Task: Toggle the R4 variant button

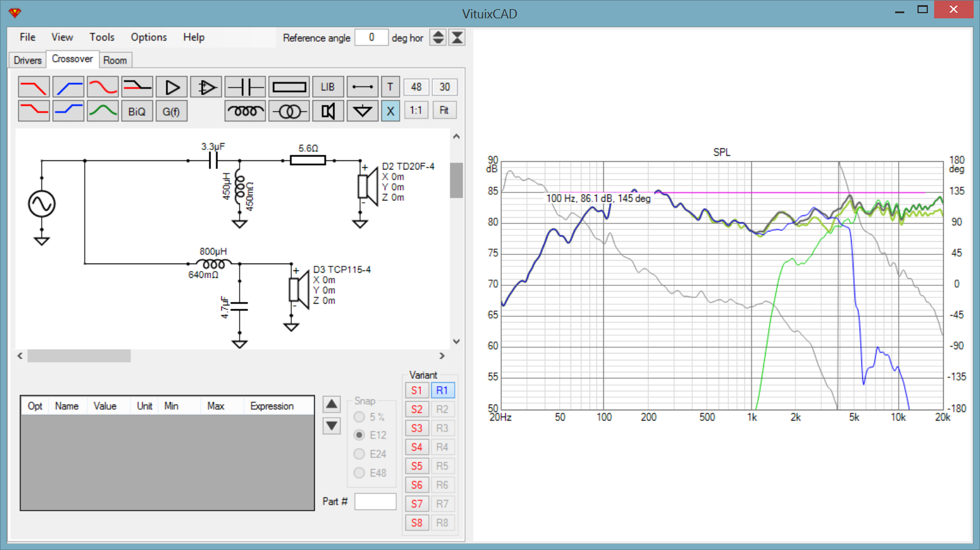Action: [442, 447]
